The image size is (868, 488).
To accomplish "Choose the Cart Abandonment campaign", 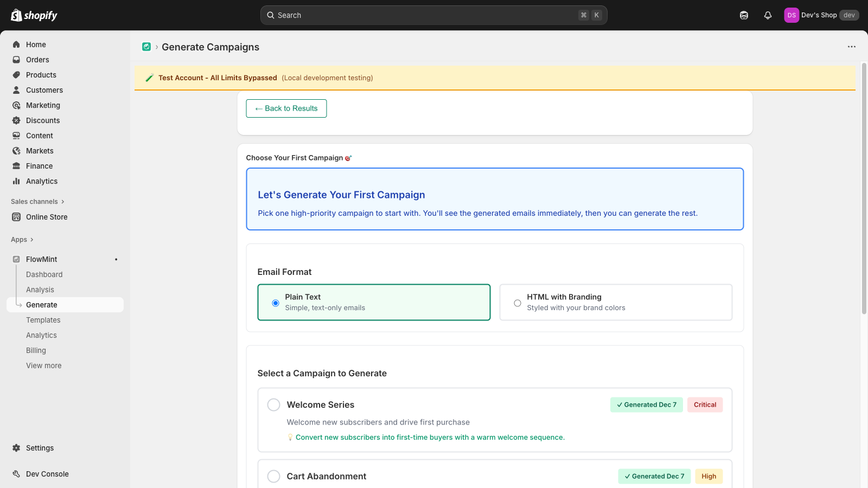I will tap(274, 476).
